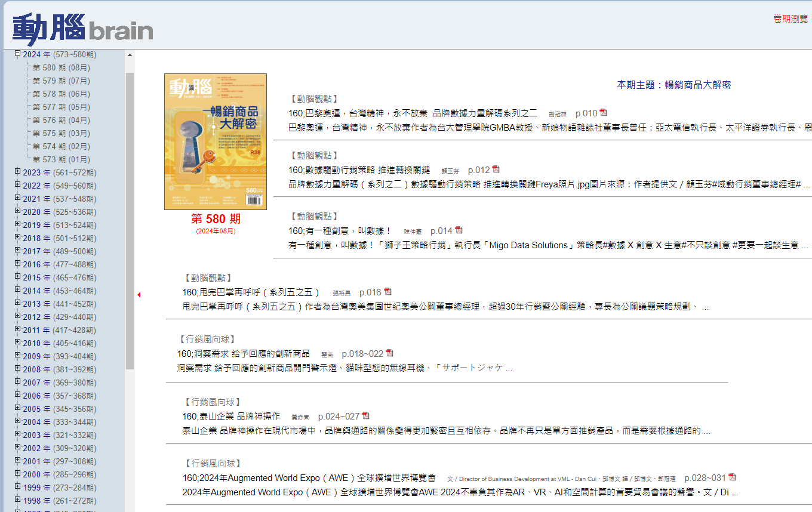Open PDF icon for 巴黎奧運 article p.010
This screenshot has width=812, height=512.
(603, 113)
